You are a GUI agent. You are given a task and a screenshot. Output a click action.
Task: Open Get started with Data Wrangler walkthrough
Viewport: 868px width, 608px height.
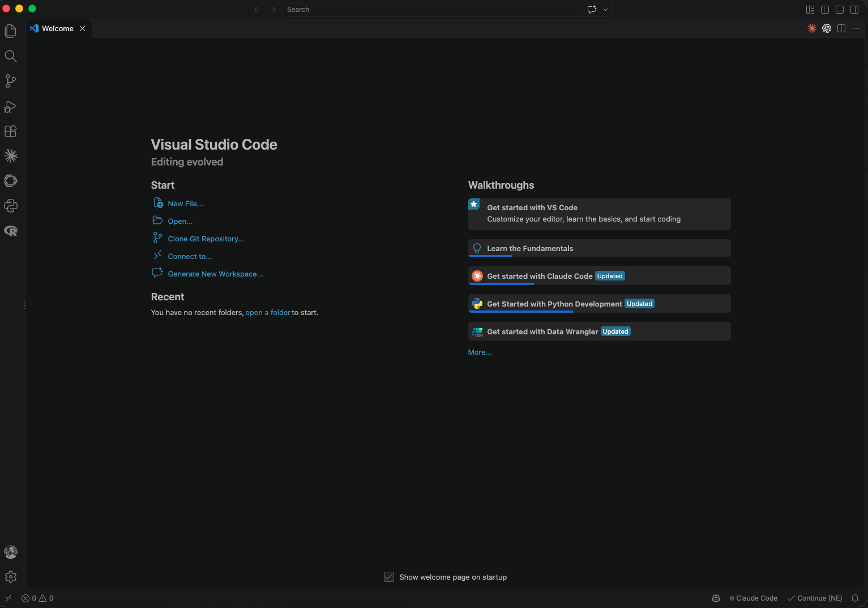coord(599,331)
